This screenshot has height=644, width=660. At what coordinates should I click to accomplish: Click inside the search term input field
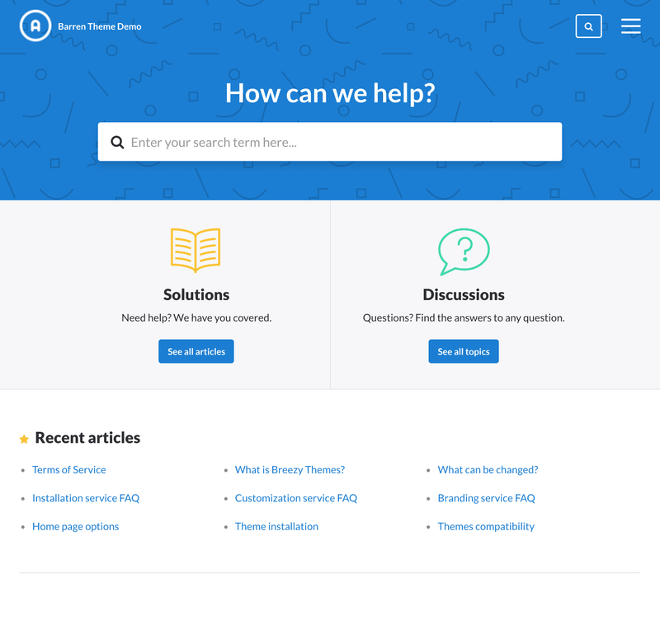(330, 141)
